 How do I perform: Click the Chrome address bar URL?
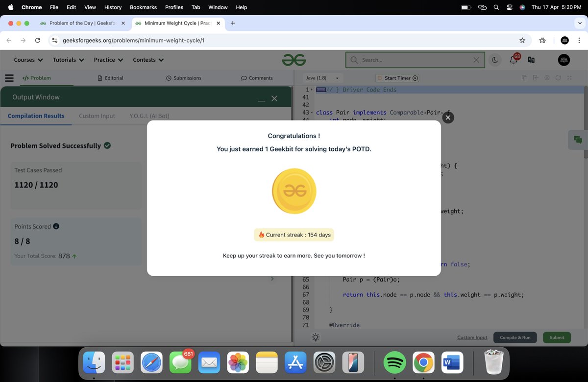pyautogui.click(x=133, y=40)
